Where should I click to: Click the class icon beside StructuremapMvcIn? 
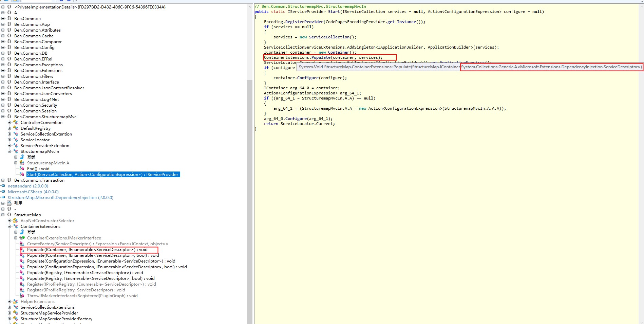[16, 151]
